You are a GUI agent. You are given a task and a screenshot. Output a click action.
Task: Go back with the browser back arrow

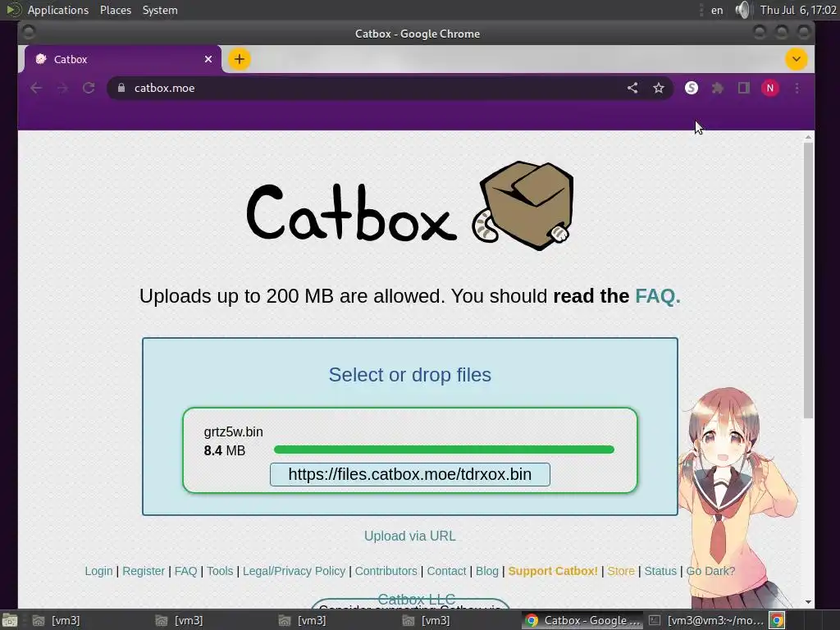click(36, 88)
